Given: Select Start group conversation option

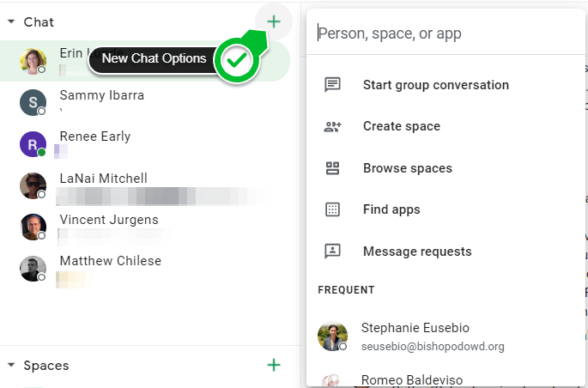Looking at the screenshot, I should (x=435, y=85).
